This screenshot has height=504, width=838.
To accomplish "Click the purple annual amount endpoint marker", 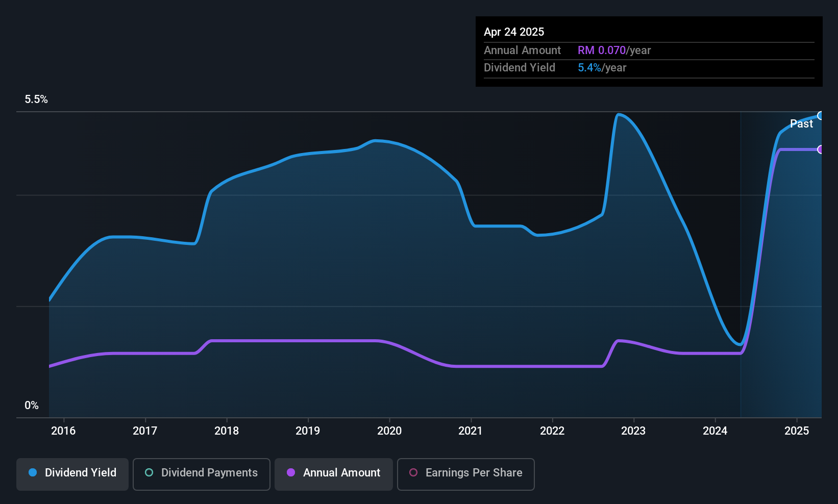I will coord(820,149).
